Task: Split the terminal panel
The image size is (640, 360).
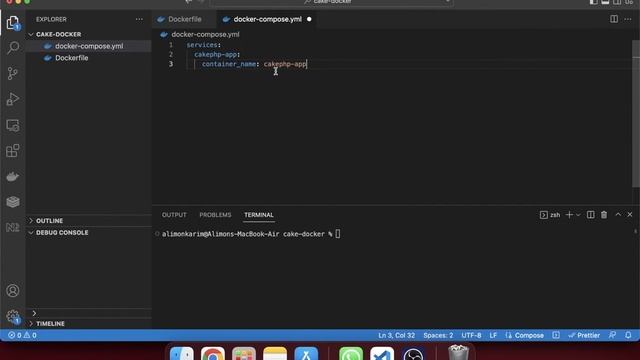Action: point(591,215)
